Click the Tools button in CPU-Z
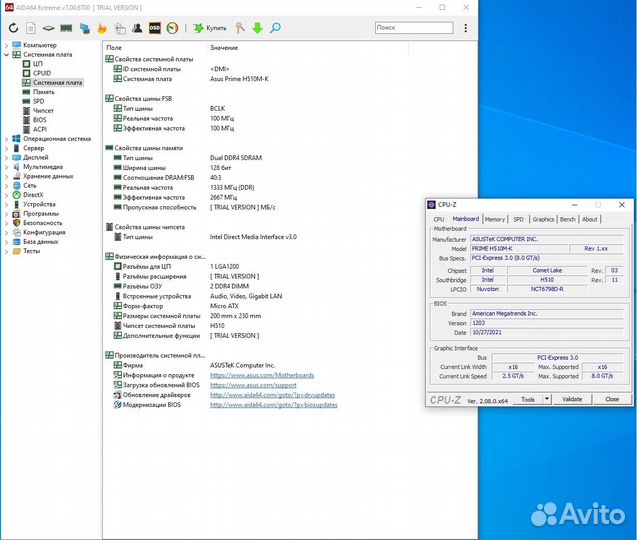 pos(528,399)
